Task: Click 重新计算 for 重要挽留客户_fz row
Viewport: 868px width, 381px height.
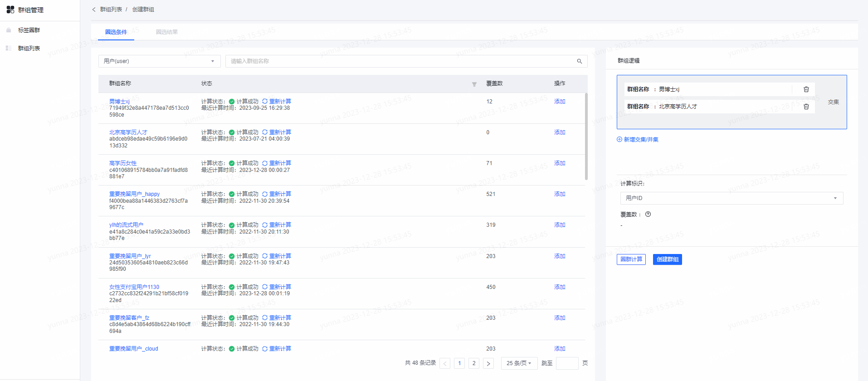Action: pos(277,318)
